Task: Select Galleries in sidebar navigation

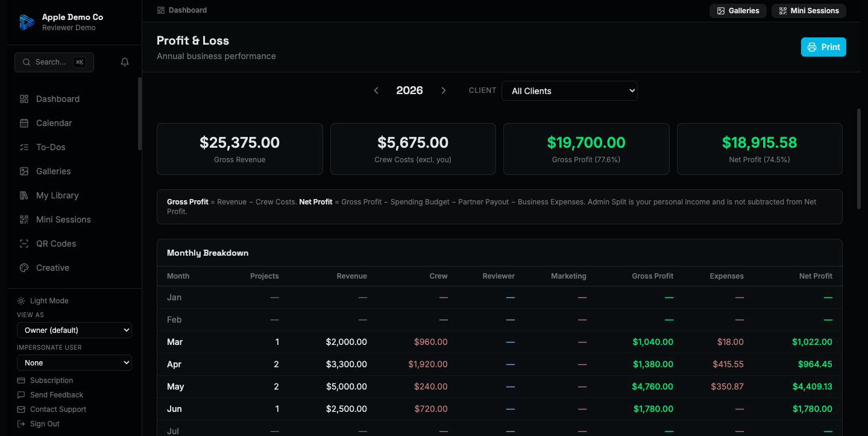Action: (x=53, y=171)
